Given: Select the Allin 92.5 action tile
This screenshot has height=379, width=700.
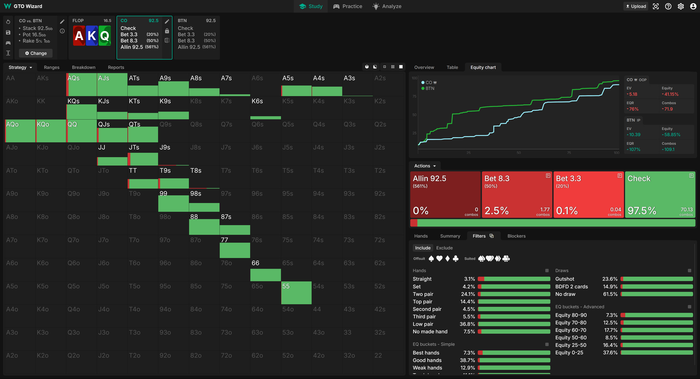Looking at the screenshot, I should coord(445,195).
